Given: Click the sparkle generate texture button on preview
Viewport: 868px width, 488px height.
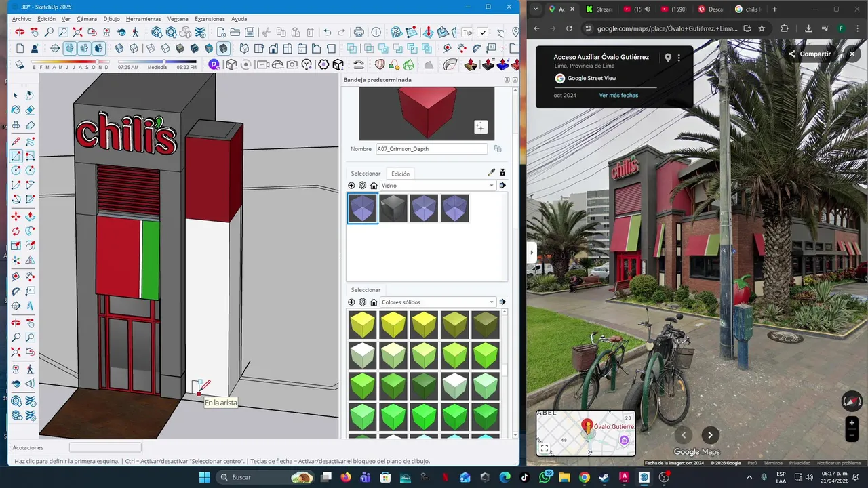Looking at the screenshot, I should tap(481, 127).
